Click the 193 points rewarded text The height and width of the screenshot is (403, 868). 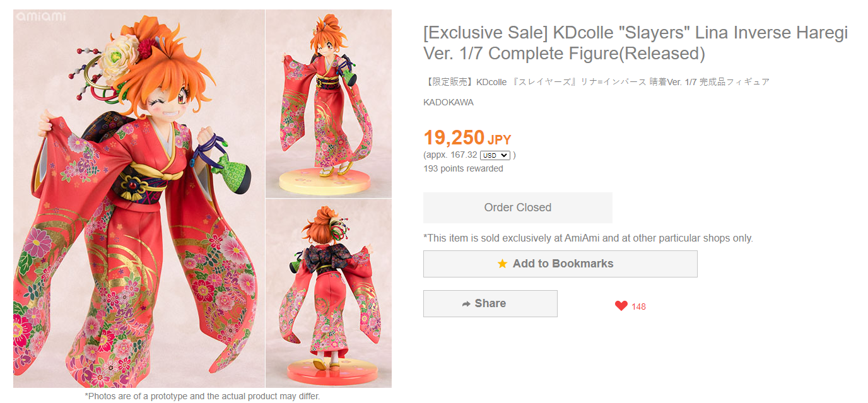pyautogui.click(x=464, y=168)
